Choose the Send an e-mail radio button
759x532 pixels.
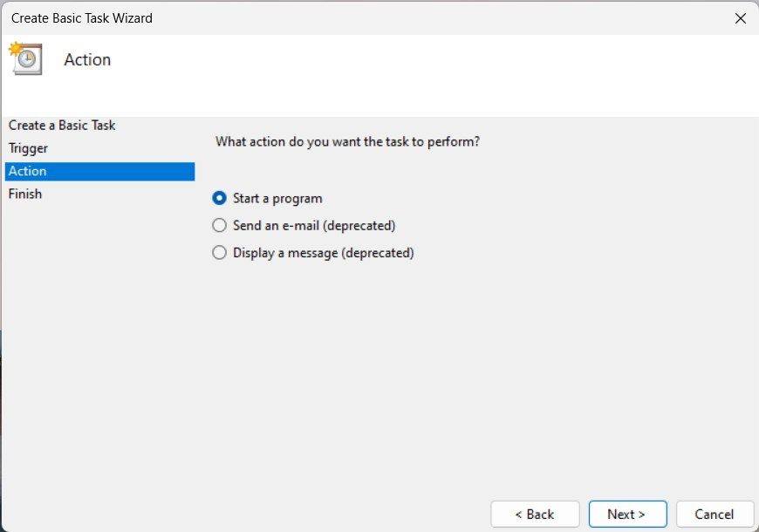219,226
